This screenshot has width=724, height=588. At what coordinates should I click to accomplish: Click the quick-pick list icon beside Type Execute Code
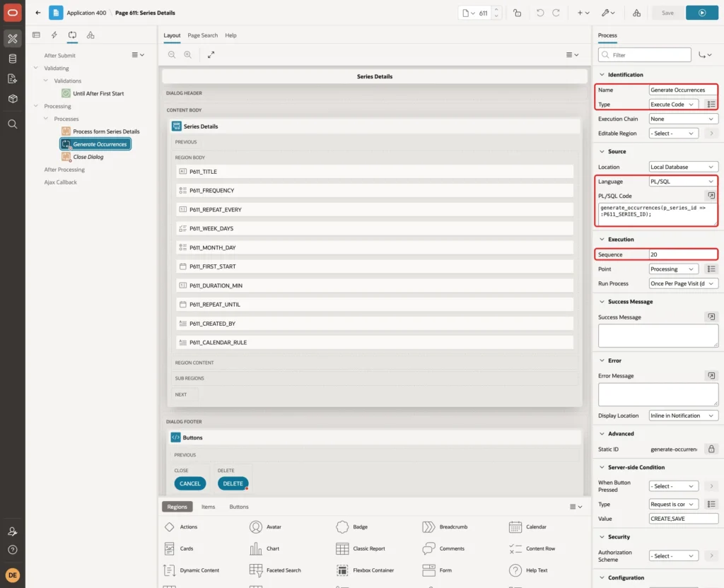point(711,105)
